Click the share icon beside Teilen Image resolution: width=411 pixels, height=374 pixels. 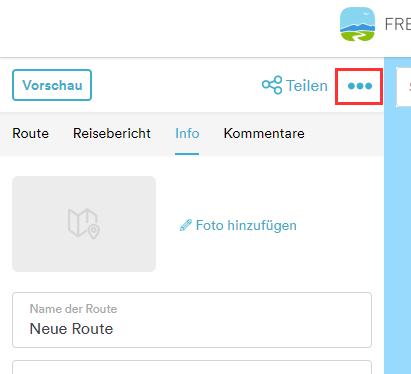[x=272, y=85]
